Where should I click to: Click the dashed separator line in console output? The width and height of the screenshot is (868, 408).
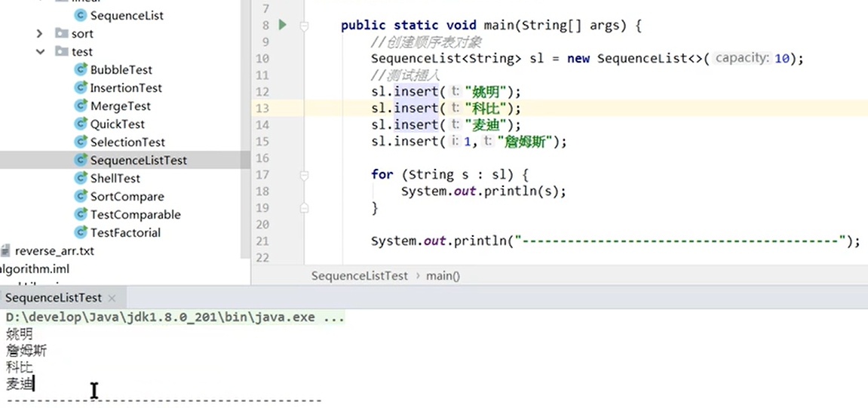[x=164, y=400]
